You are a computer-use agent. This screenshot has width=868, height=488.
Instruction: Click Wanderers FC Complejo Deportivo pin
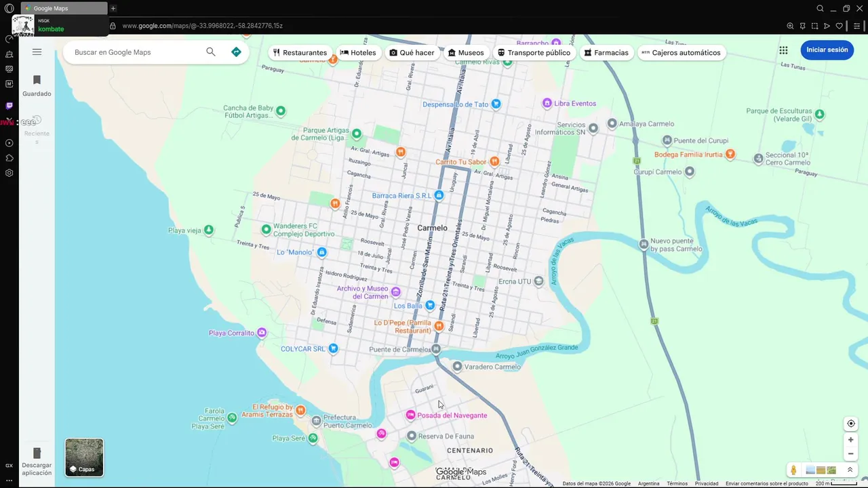(x=267, y=229)
